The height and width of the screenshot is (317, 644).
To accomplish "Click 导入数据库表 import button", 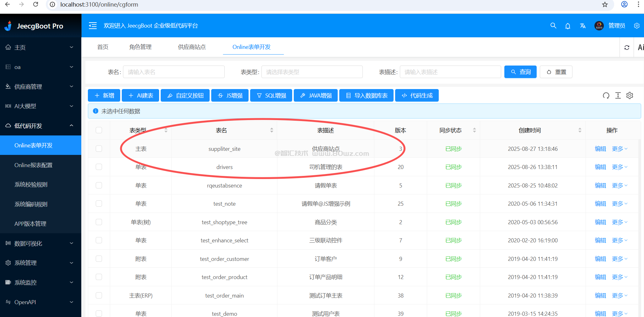I will pos(366,95).
